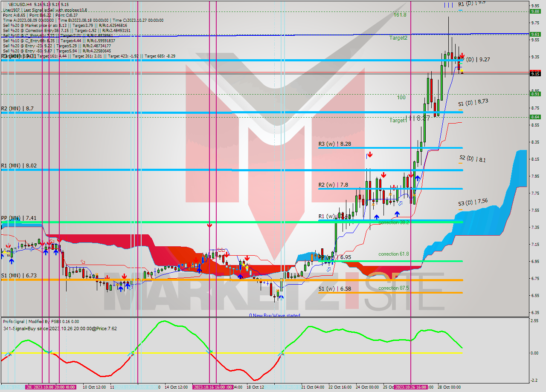Click the '0 New Buy Wave started' text

[x=275, y=315]
